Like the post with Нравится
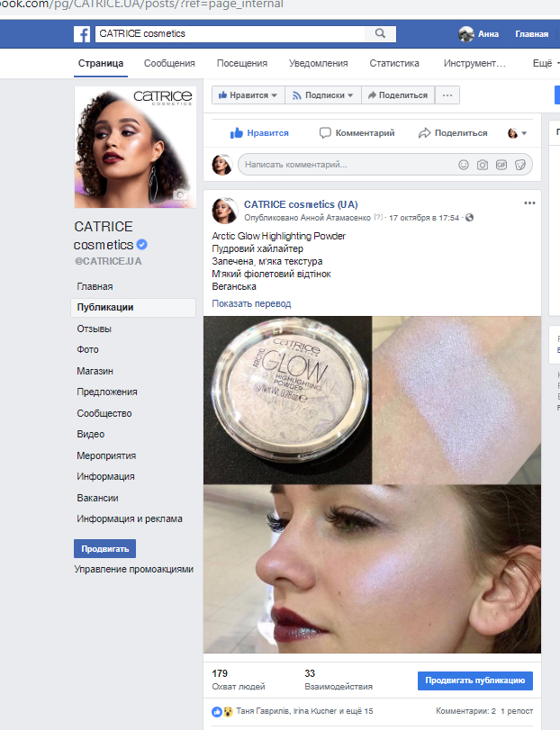 point(259,133)
